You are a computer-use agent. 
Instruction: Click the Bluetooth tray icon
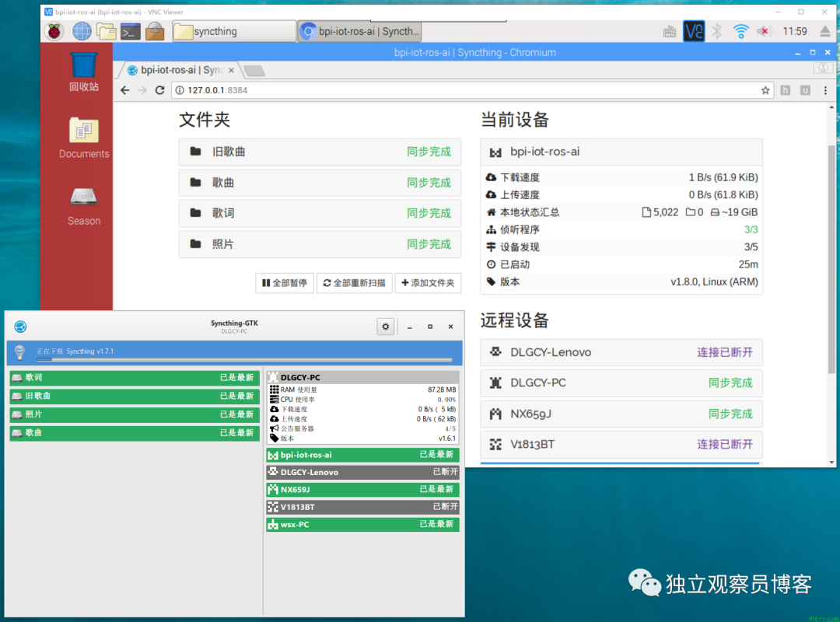click(717, 32)
